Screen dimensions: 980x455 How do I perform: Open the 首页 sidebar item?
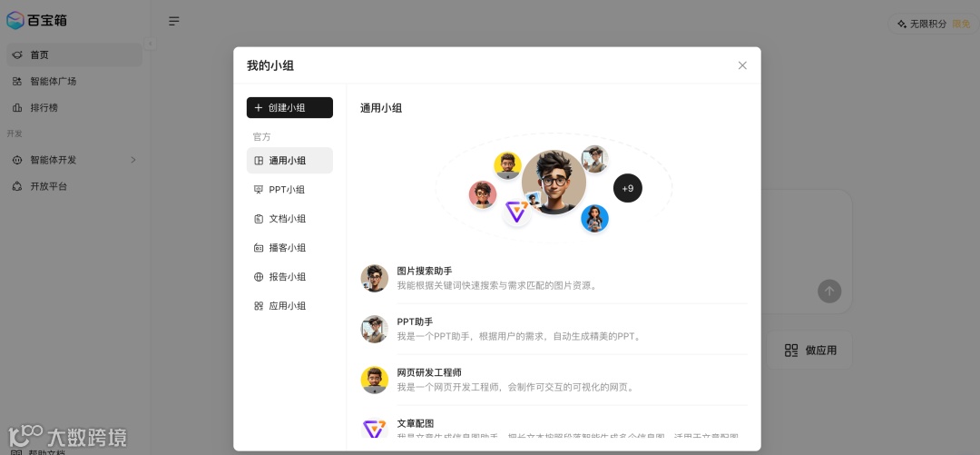tap(74, 55)
